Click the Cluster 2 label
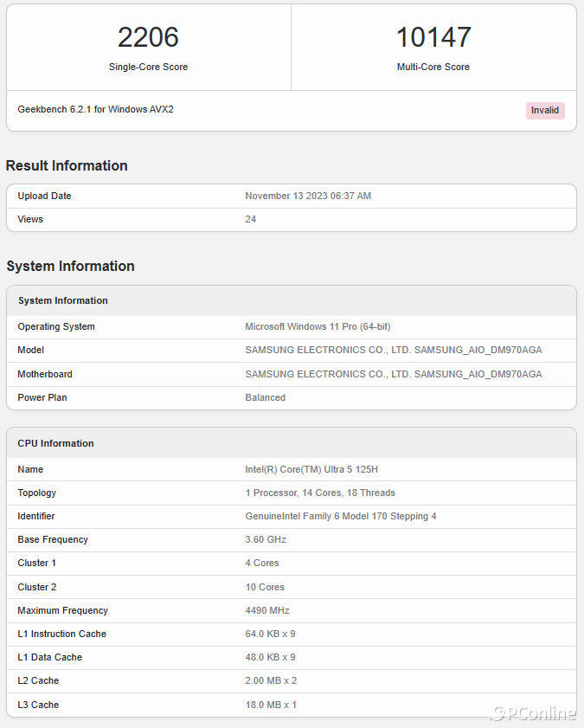This screenshot has height=728, width=584. pyautogui.click(x=37, y=587)
